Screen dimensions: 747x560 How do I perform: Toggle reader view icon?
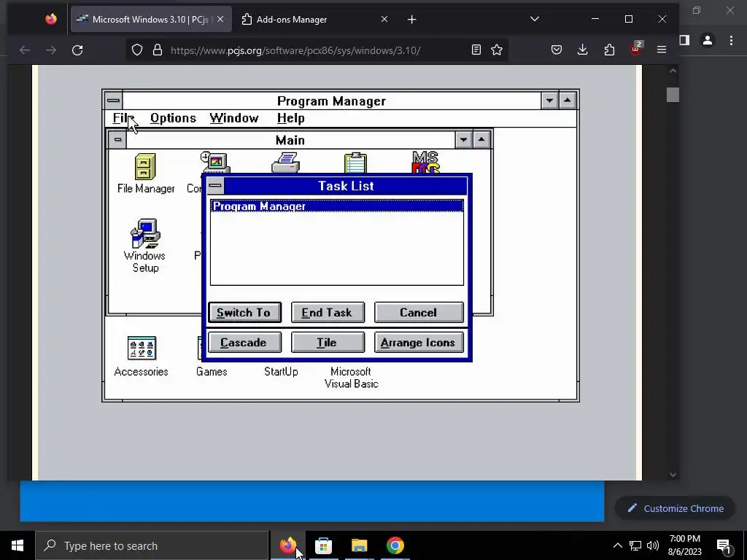tap(476, 50)
